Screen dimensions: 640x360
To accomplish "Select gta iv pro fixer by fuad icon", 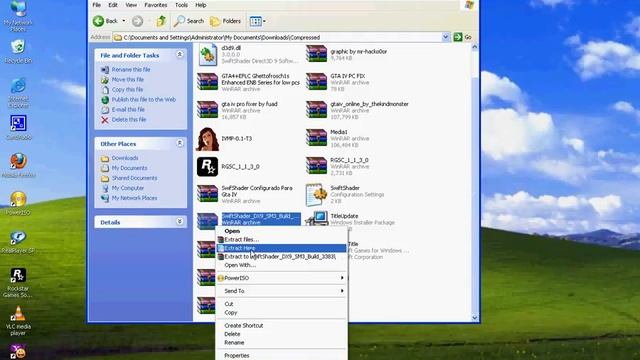I will 207,110.
